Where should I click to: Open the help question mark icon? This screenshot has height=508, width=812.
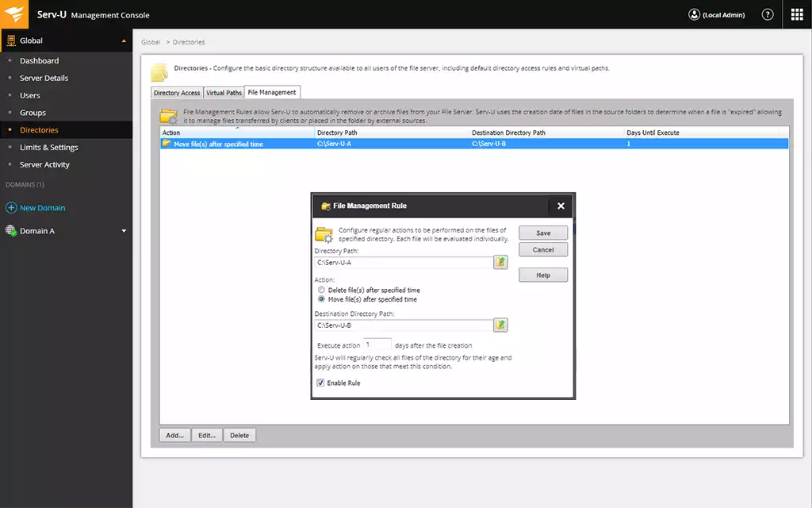tap(766, 13)
